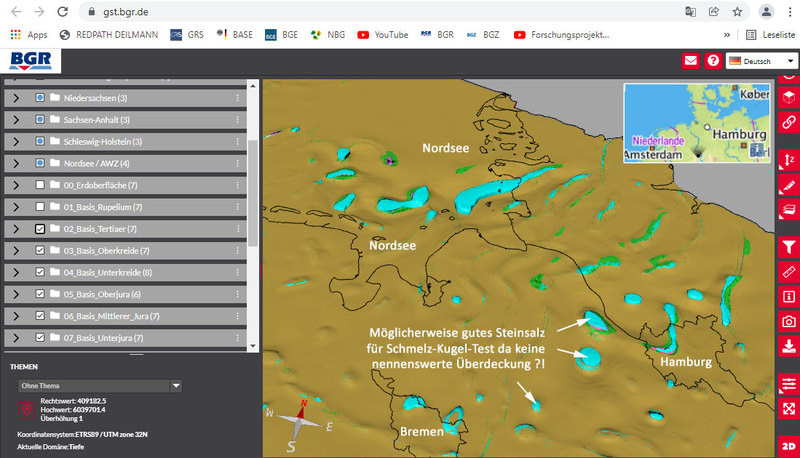
Task: Click the filter funnel tool
Action: pyautogui.click(x=788, y=247)
